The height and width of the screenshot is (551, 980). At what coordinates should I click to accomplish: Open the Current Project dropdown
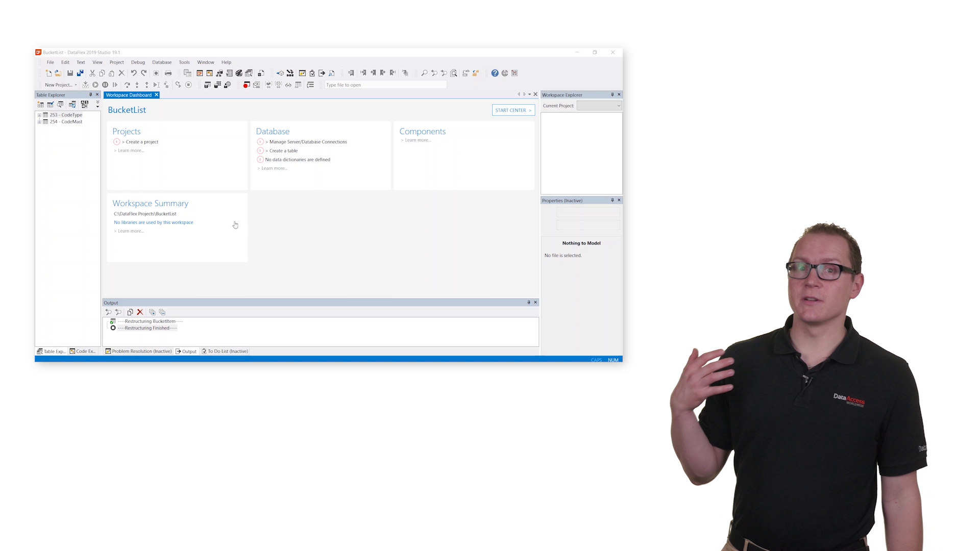619,106
